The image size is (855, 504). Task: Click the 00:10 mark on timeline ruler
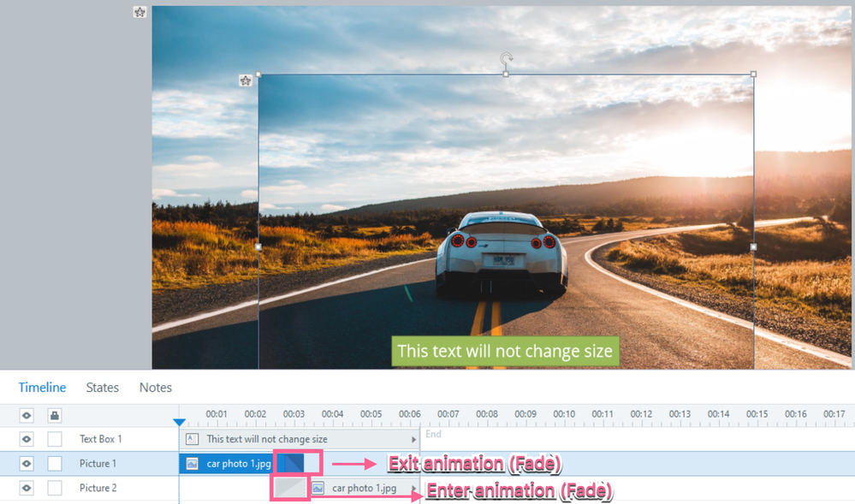tap(564, 414)
